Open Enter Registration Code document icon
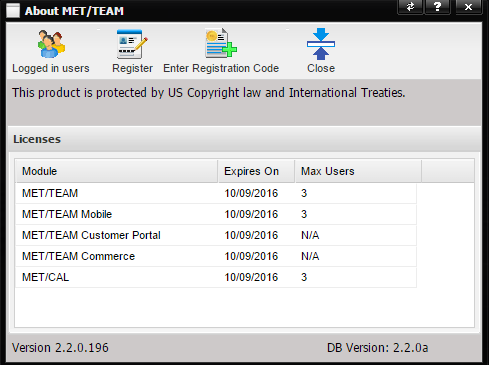Image resolution: width=489 pixels, height=365 pixels. (x=221, y=43)
